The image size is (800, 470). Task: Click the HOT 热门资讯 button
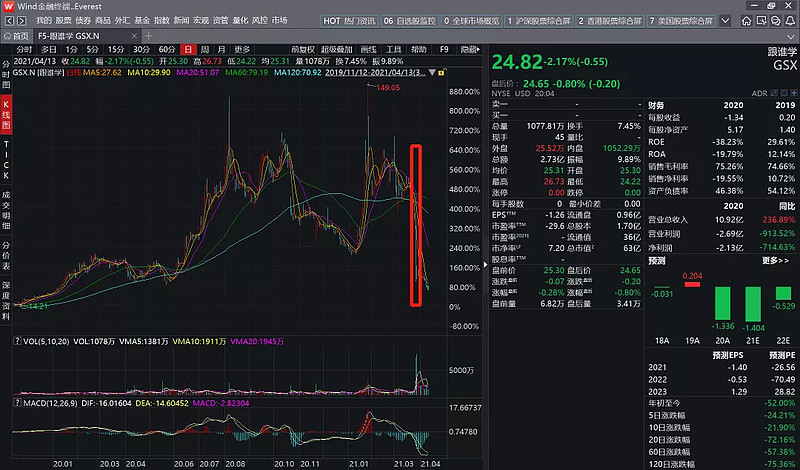349,21
